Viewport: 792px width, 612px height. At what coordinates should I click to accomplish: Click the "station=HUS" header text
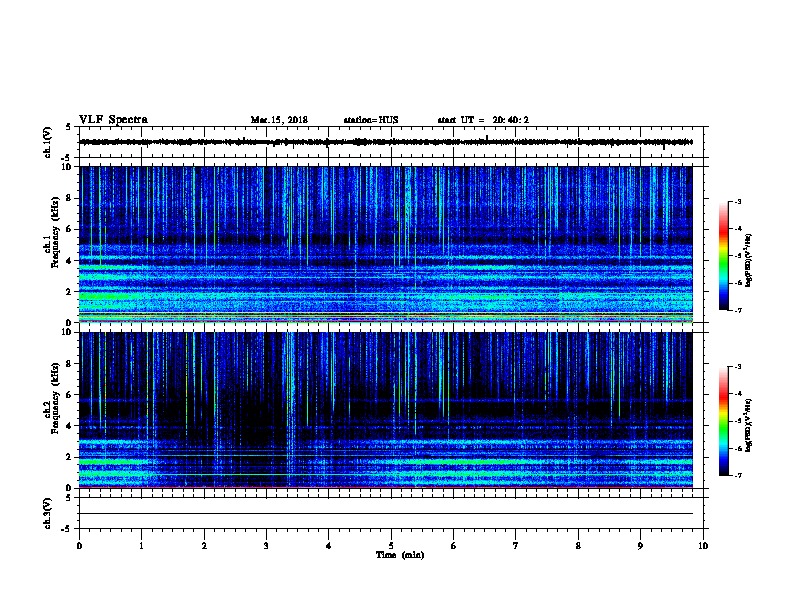(371, 120)
